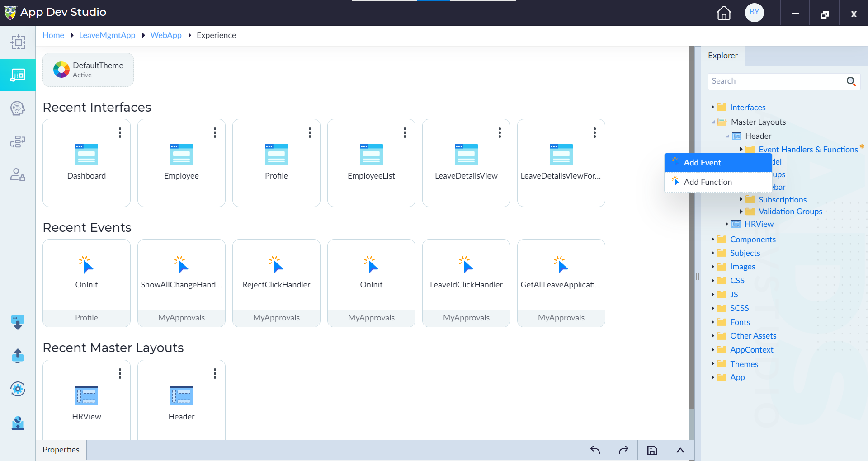
Task: Click the redo arrow icon
Action: [623, 450]
